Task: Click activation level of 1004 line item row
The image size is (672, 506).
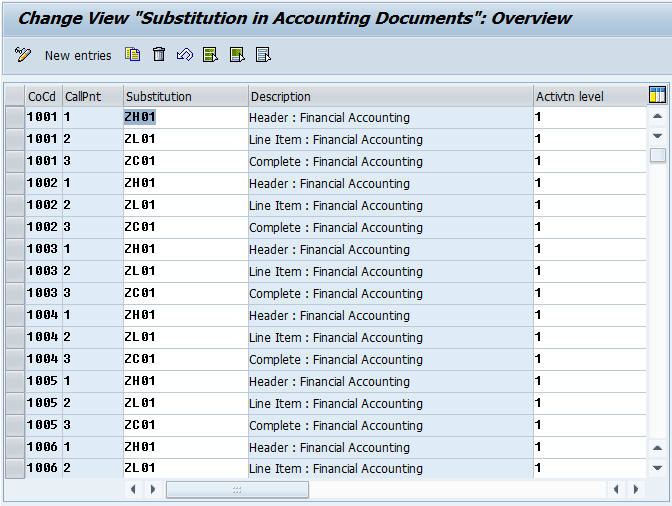Action: 590,337
